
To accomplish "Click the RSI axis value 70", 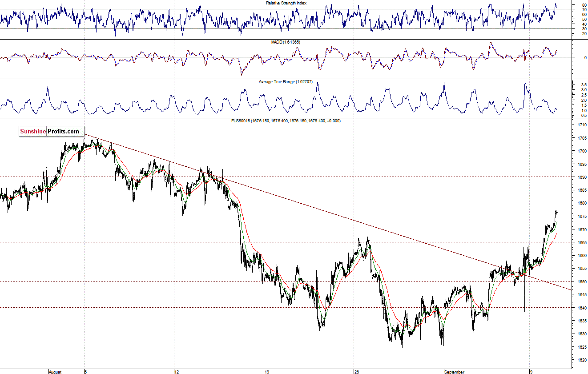I will (584, 10).
